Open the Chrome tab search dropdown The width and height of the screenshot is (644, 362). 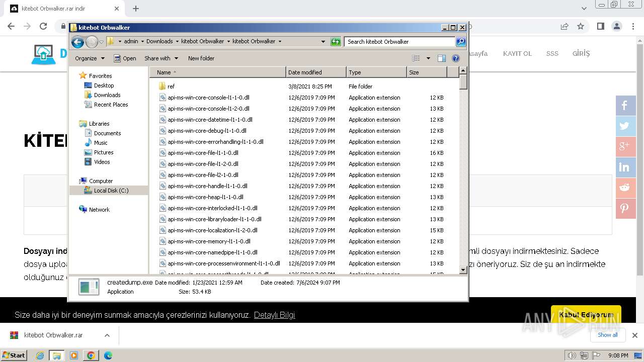tap(584, 9)
